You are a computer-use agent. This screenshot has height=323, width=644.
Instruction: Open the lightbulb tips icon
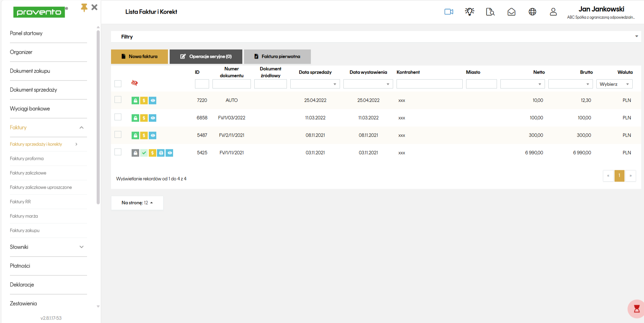pos(470,12)
